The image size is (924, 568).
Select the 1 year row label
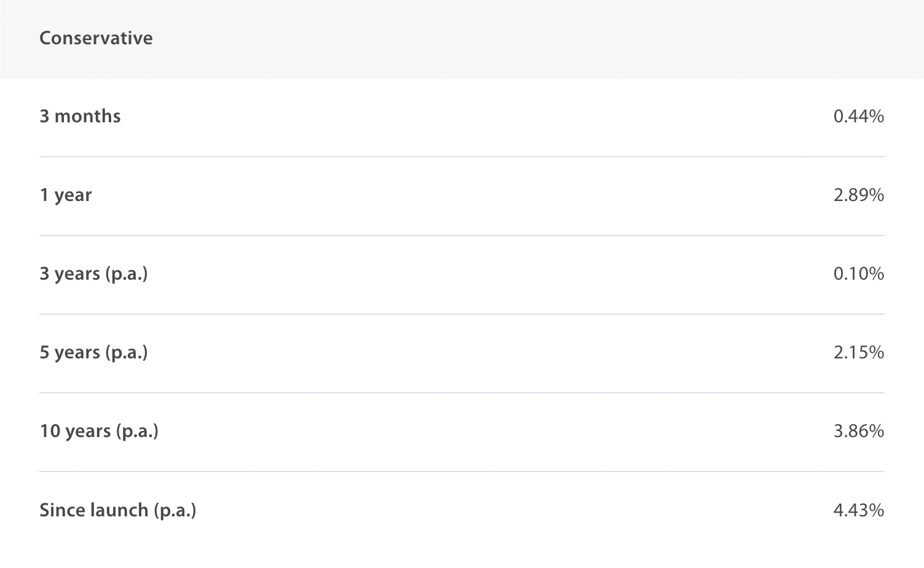click(x=66, y=195)
